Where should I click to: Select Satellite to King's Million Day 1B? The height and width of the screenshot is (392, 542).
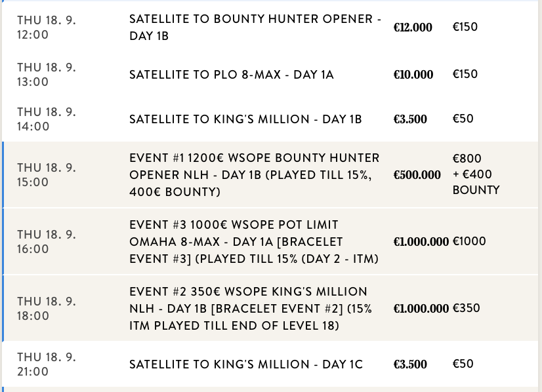[x=245, y=119]
